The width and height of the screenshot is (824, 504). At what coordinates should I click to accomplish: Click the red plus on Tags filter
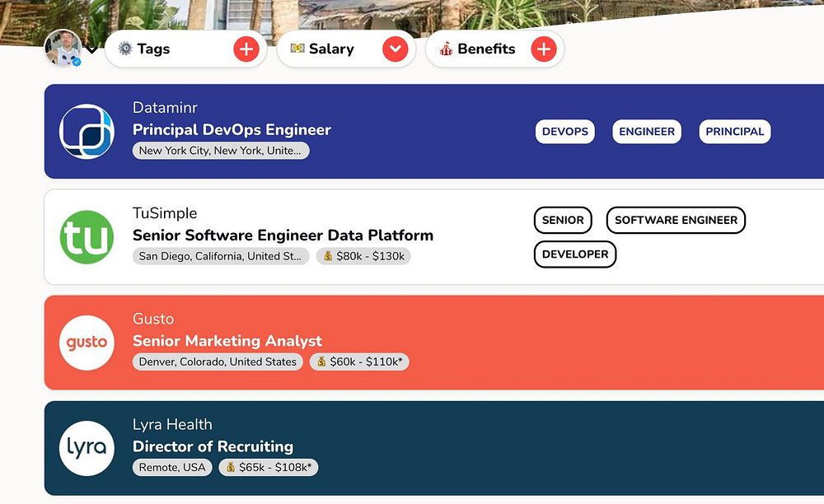pyautogui.click(x=246, y=49)
